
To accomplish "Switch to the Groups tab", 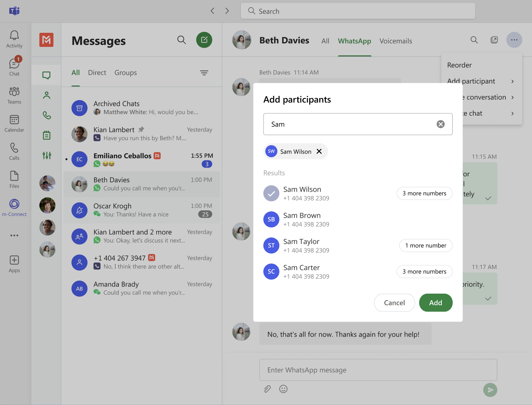I will point(126,73).
